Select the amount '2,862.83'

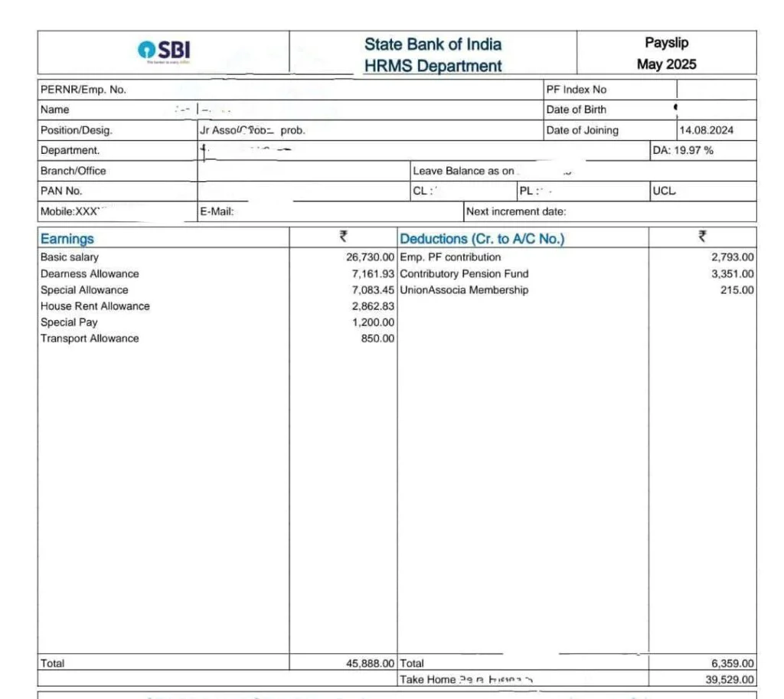(x=373, y=306)
